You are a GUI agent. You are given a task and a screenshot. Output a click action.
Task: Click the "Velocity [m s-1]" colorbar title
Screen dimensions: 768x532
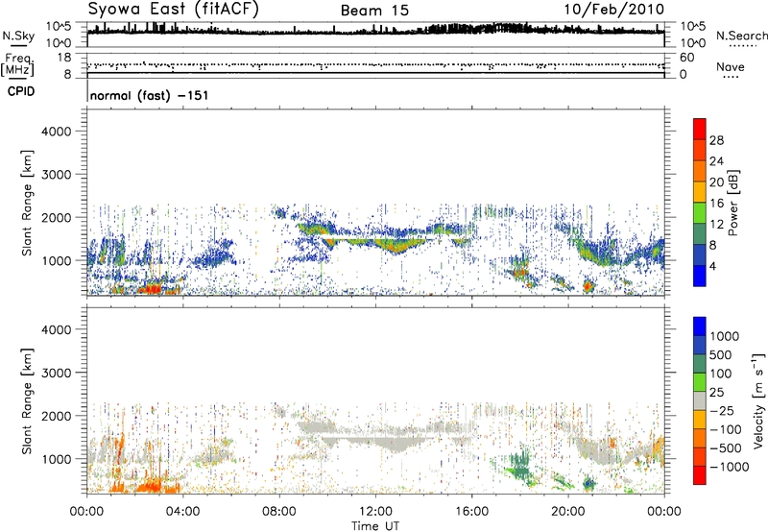[x=758, y=400]
